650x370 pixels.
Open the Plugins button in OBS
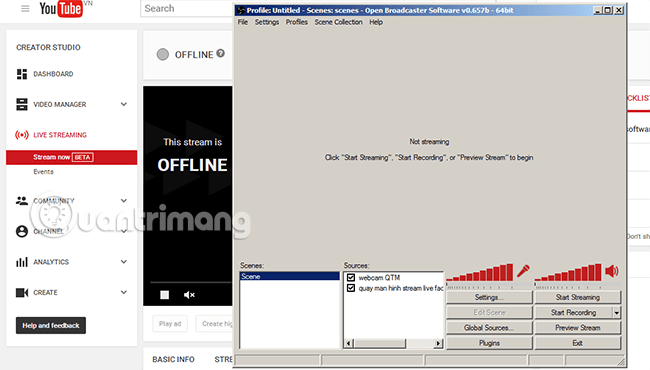click(x=489, y=343)
